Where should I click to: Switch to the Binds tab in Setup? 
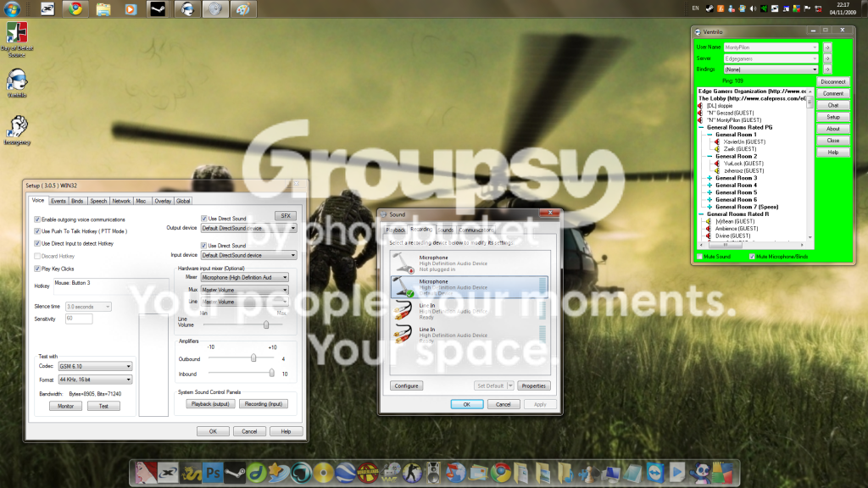77,202
